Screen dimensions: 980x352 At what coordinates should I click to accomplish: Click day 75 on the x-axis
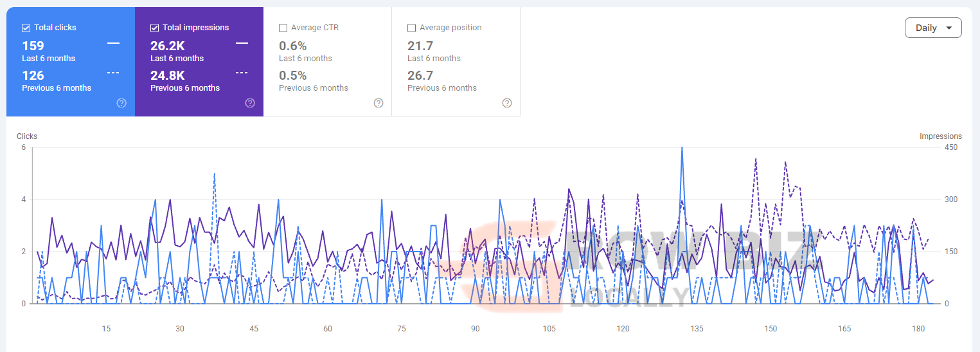(402, 329)
